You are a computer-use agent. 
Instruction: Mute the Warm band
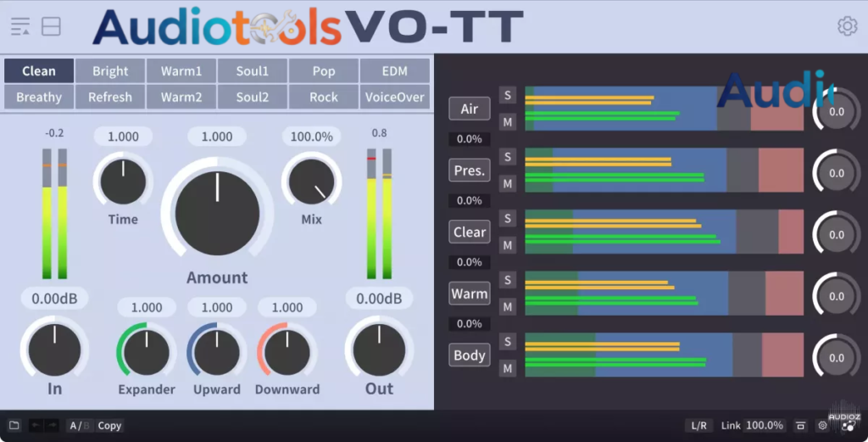[508, 306]
